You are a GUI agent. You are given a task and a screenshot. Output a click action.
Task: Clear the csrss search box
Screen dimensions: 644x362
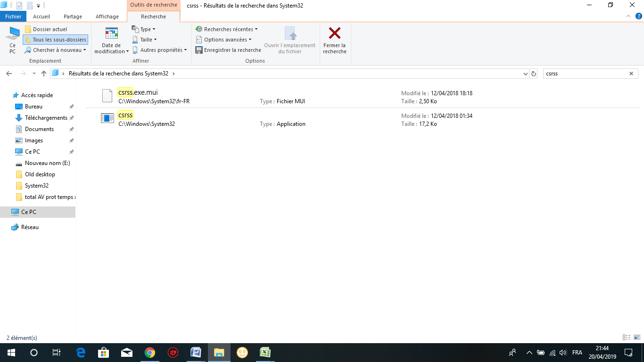(x=631, y=74)
